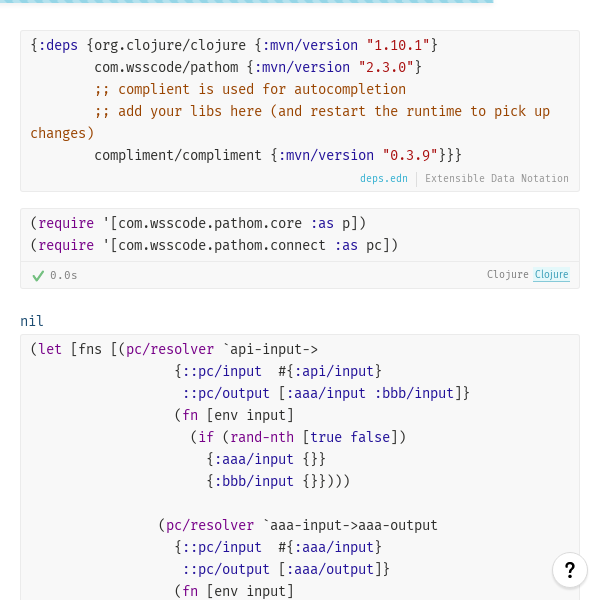Click the green checkmark execution status icon
This screenshot has width=600, height=600.
click(x=38, y=276)
